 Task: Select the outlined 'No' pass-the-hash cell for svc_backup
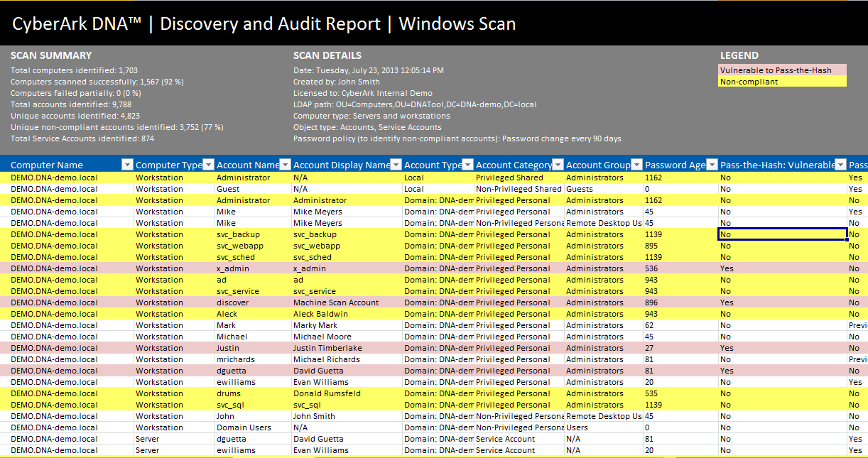783,234
